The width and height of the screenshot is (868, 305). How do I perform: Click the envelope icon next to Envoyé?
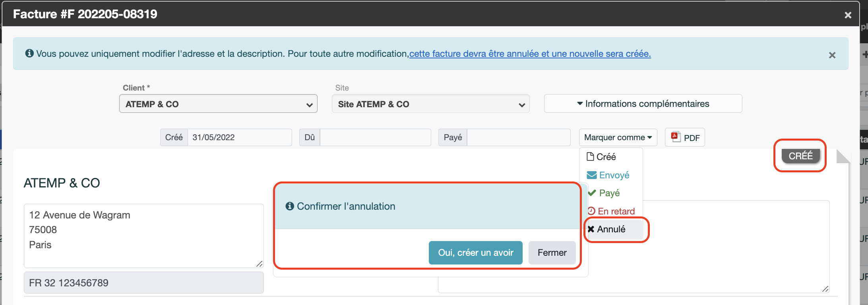pos(592,175)
